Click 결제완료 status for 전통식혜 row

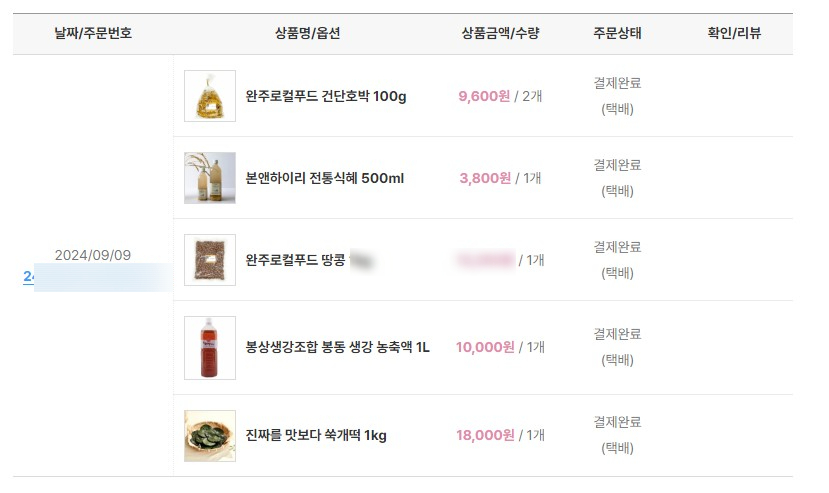[617, 165]
